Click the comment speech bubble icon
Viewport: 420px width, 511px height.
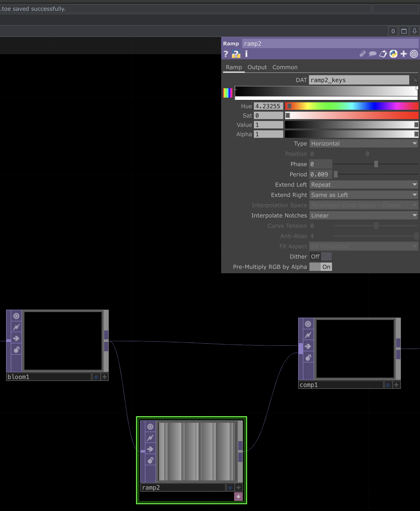click(372, 54)
